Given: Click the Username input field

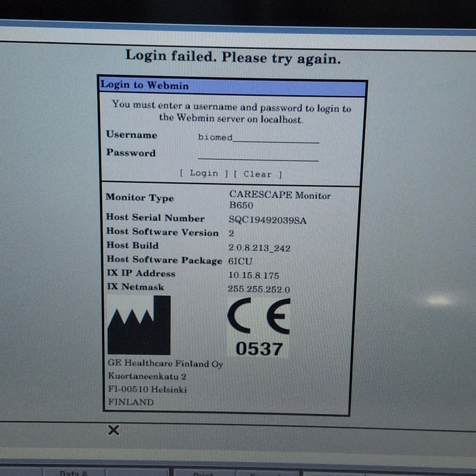Looking at the screenshot, I should pyautogui.click(x=258, y=137).
